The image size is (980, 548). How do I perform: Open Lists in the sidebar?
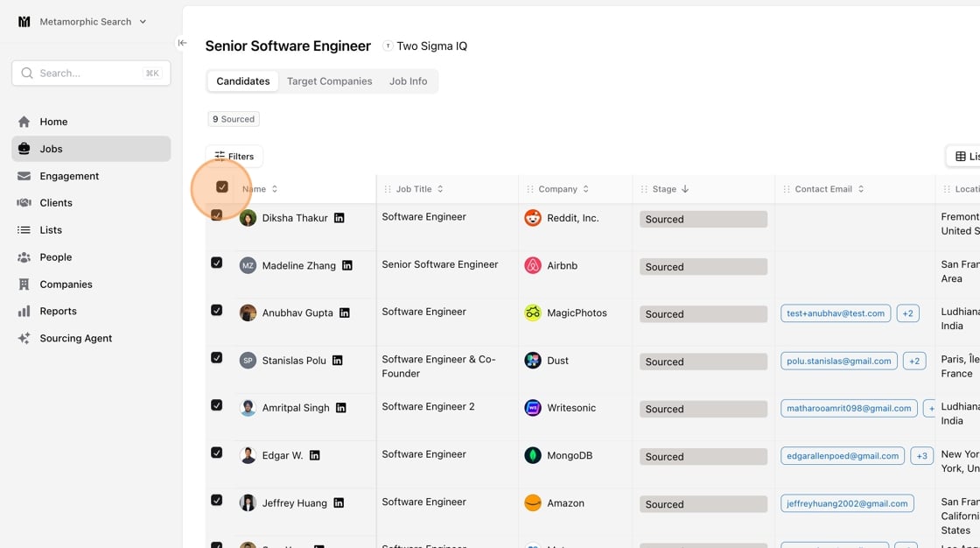tap(91, 229)
